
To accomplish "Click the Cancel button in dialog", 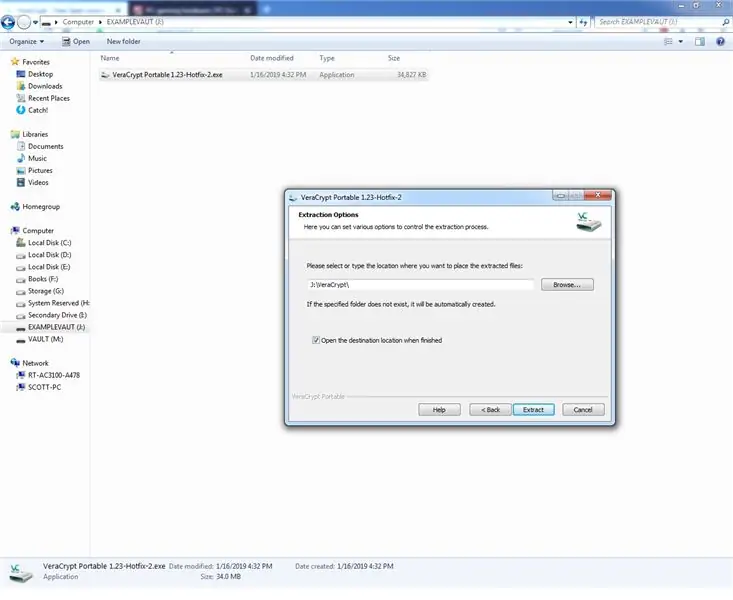I will tap(583, 410).
